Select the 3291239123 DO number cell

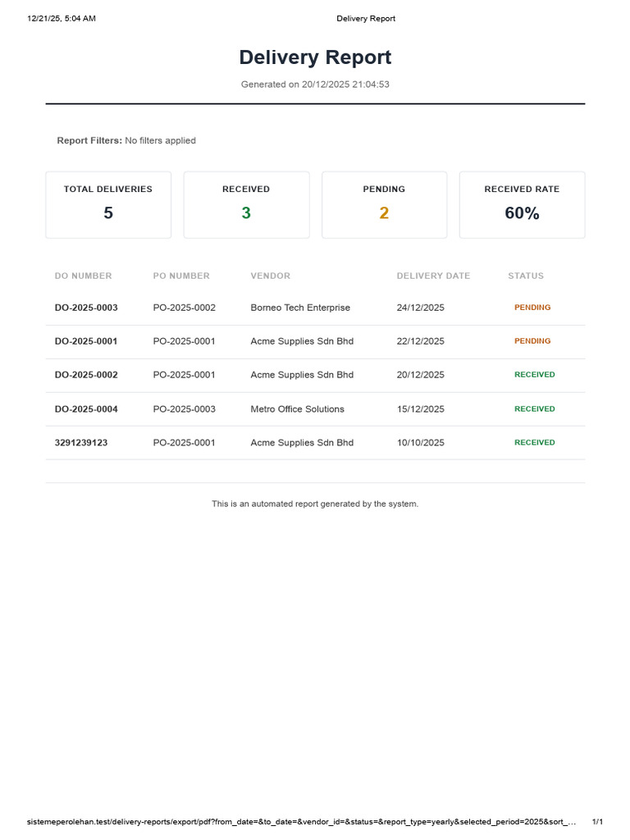click(x=81, y=442)
